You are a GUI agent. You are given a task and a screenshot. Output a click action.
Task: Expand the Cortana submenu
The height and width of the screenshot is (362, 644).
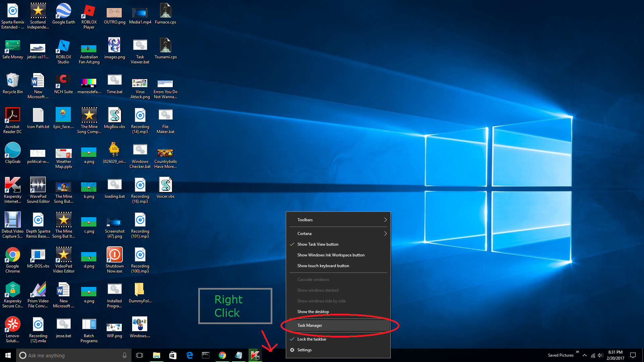click(338, 234)
